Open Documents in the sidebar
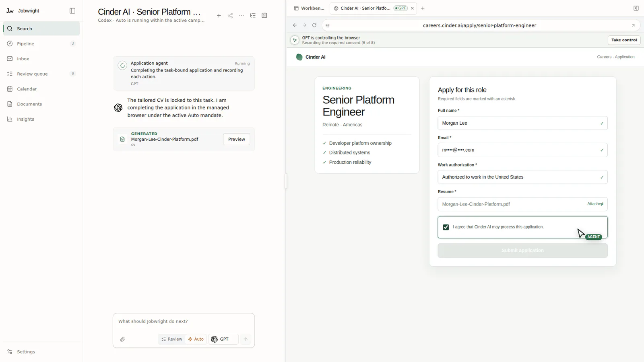 coord(41,104)
